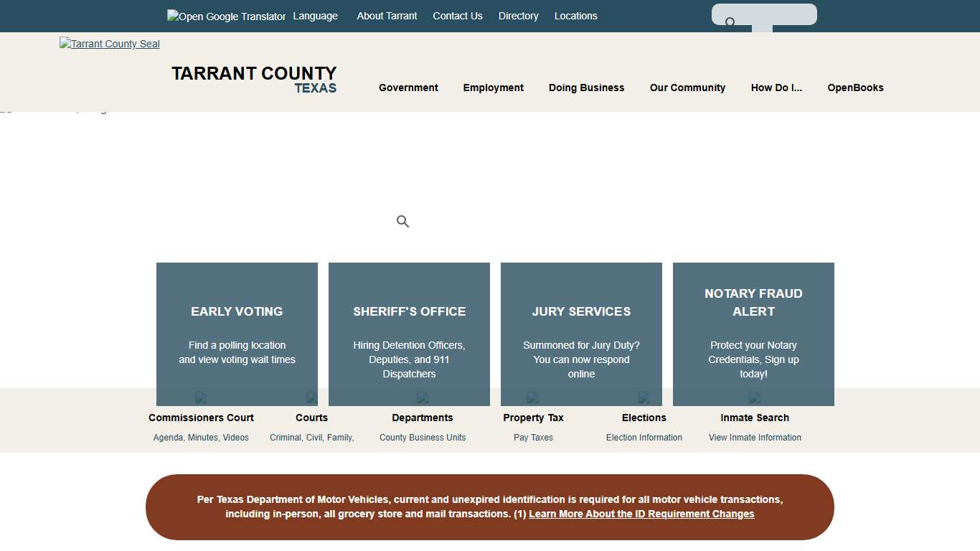The image size is (980, 551).
Task: Select the Employment menu item
Action: coord(493,88)
